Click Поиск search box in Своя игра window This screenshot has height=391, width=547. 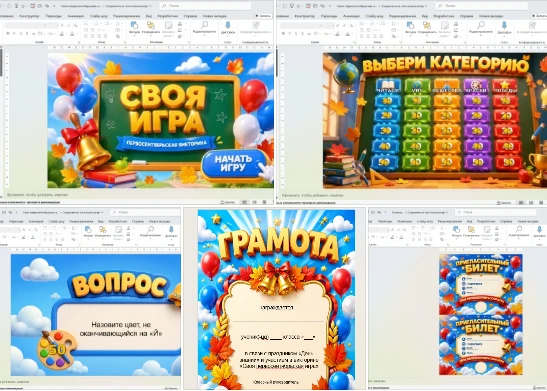pos(205,6)
